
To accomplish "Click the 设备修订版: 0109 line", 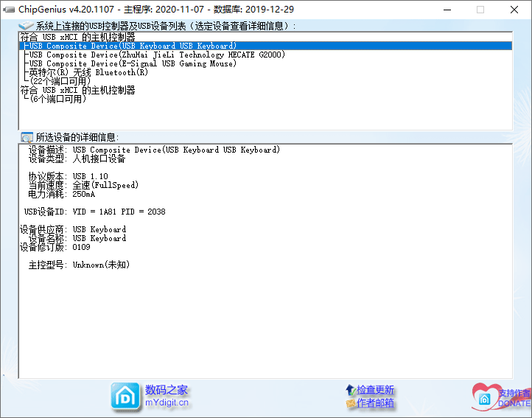I will (55, 247).
